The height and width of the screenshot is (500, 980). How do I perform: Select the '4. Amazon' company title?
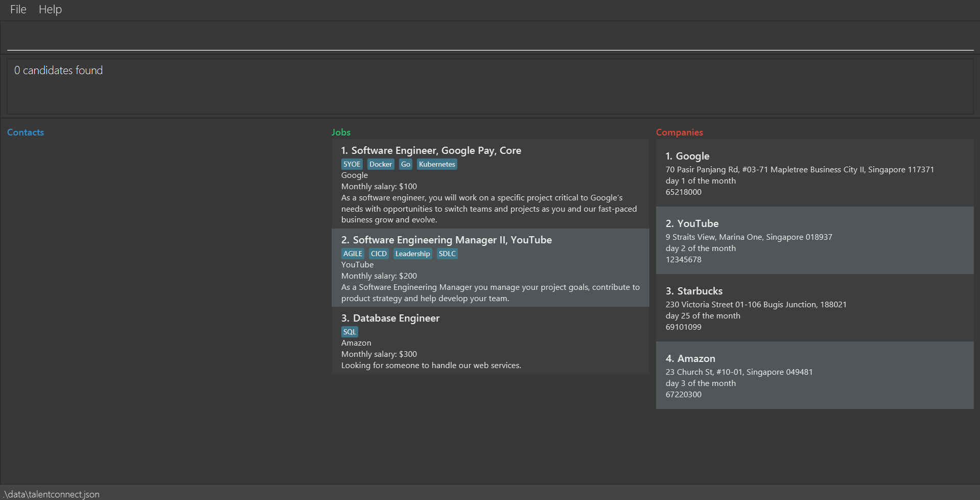click(x=690, y=358)
